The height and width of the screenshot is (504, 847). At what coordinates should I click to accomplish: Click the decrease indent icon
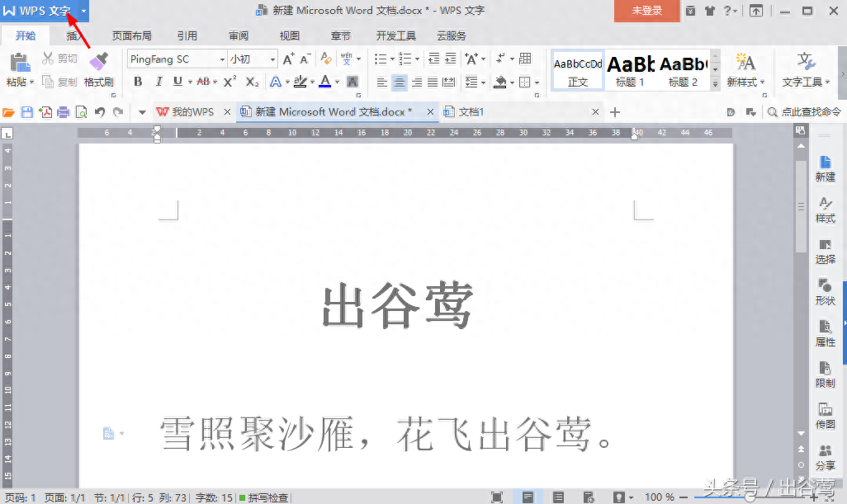click(x=433, y=59)
